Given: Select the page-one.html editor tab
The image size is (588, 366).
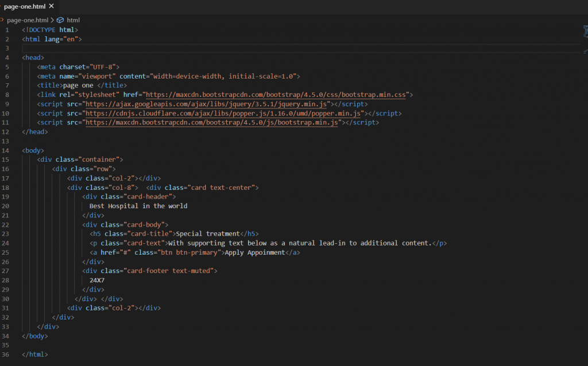Looking at the screenshot, I should click(23, 6).
